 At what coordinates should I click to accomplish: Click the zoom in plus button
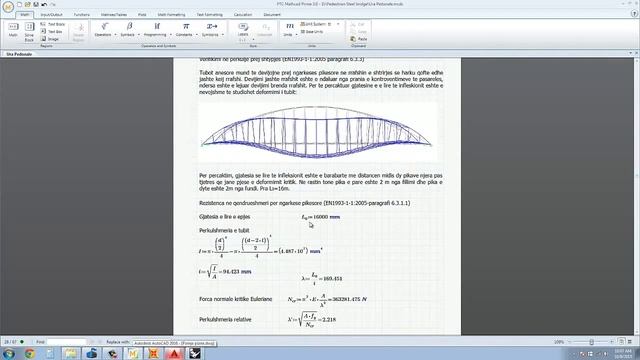tap(611, 342)
